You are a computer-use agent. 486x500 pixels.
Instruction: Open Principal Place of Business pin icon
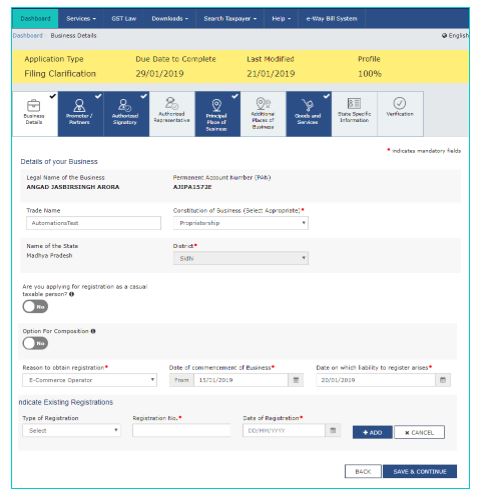(x=217, y=105)
